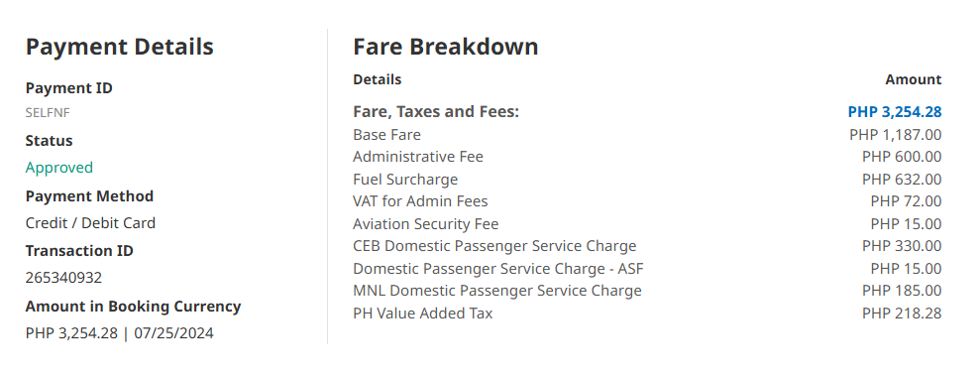
Task: Click the Aviation Security Fee label
Action: pyautogui.click(x=426, y=224)
